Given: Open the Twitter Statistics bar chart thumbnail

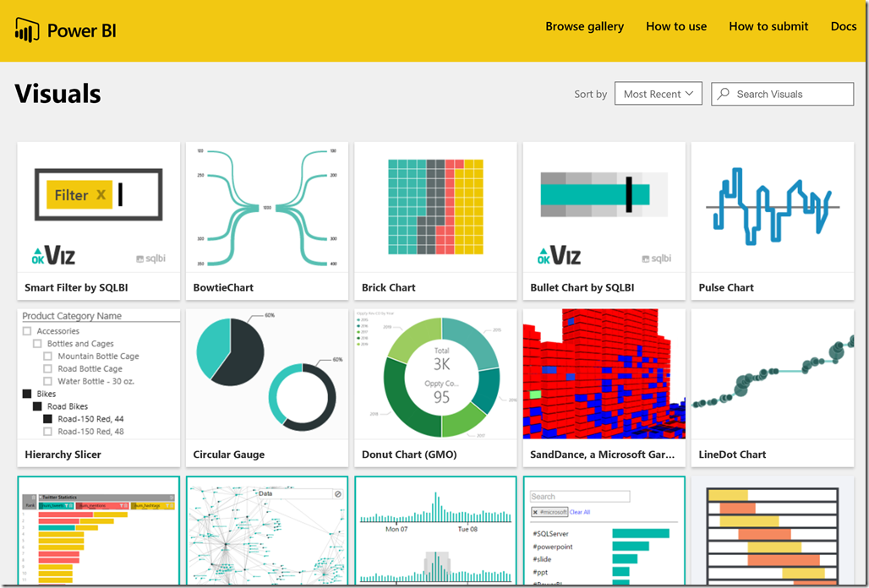Looking at the screenshot, I should 99,531.
